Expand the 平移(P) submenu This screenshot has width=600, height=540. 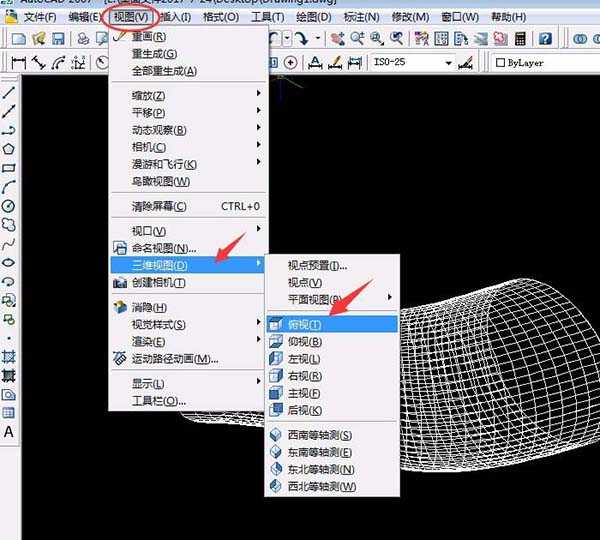[188, 113]
